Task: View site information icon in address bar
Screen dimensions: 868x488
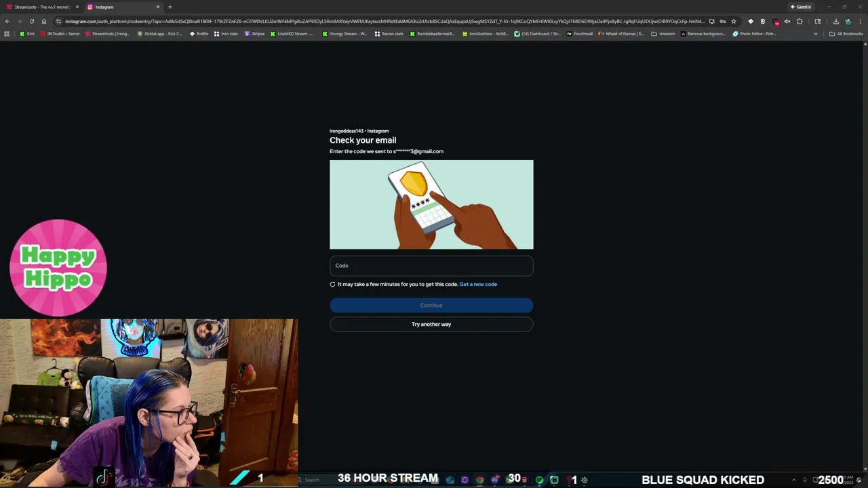Action: (58, 21)
